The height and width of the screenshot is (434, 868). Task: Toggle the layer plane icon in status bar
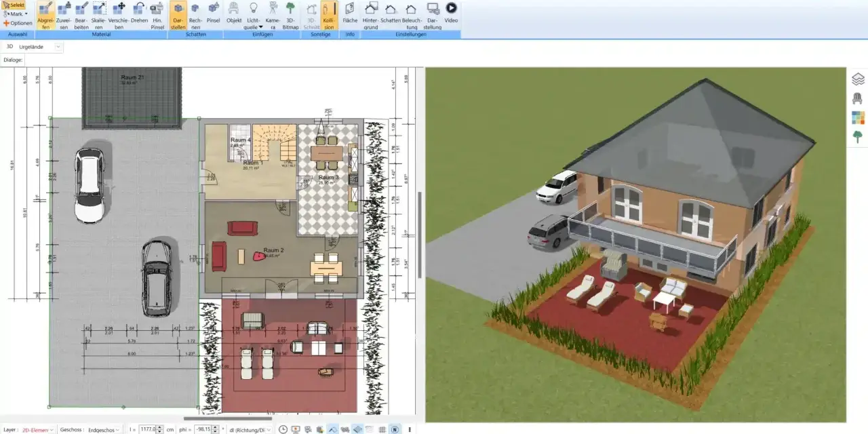(357, 429)
